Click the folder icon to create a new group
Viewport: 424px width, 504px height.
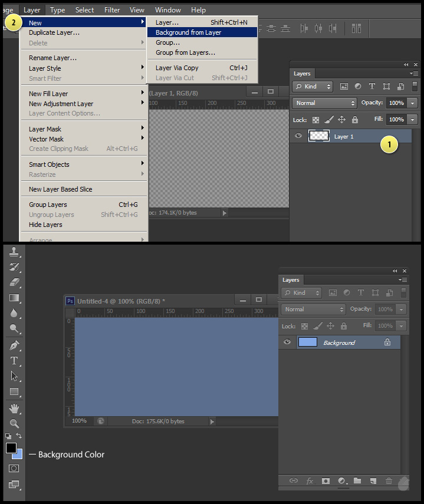coord(357,481)
